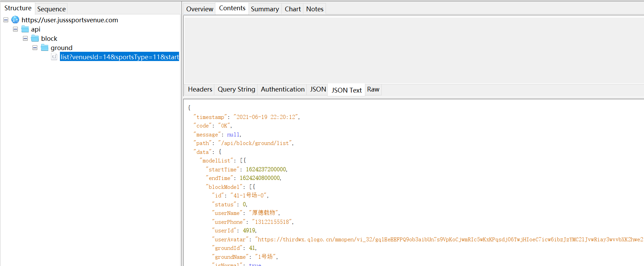Image resolution: width=644 pixels, height=266 pixels.
Task: Click the timestamp value 2021-06-19 22:20:12
Action: [x=266, y=117]
